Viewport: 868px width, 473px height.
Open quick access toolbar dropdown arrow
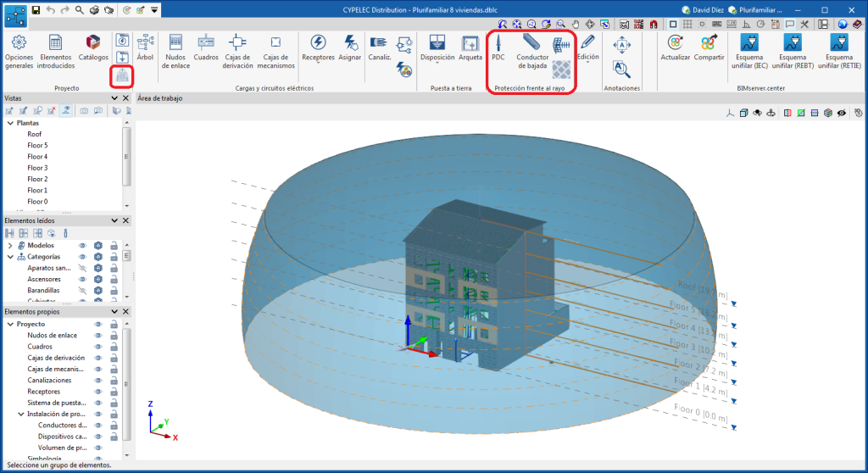coord(154,10)
